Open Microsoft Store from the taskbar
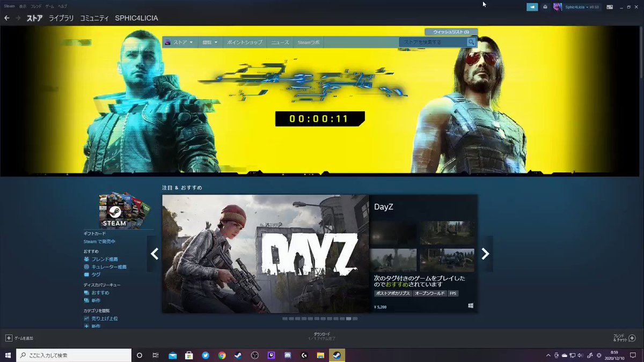Image resolution: width=644 pixels, height=362 pixels. click(x=189, y=355)
